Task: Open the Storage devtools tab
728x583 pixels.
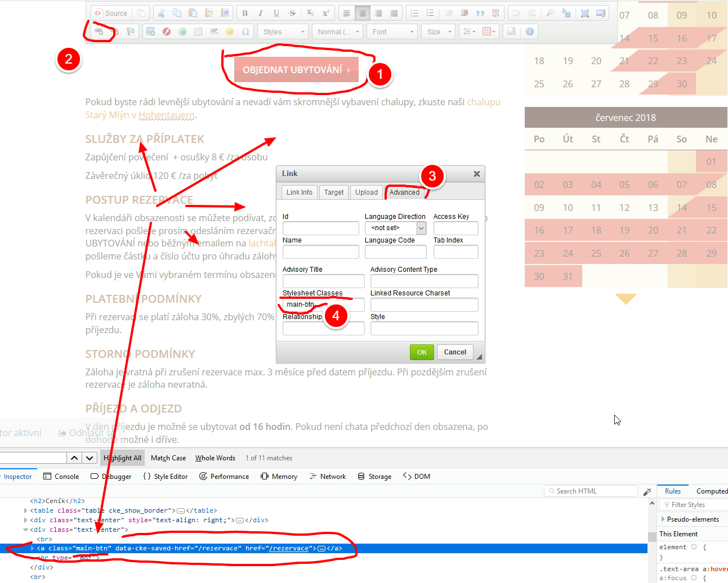Action: tap(374, 477)
